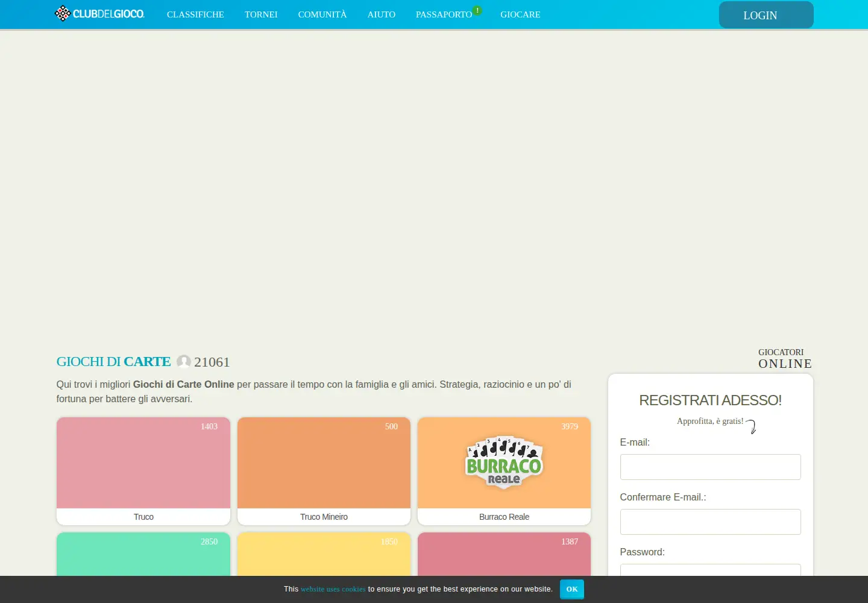Click the green Passaporto notification badge
Screen dimensions: 868x603
(x=477, y=10)
